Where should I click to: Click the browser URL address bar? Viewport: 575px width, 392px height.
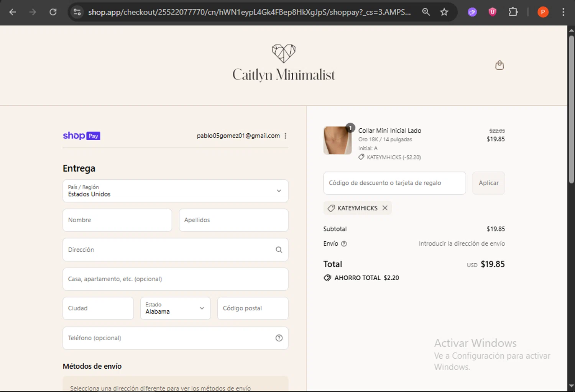249,12
